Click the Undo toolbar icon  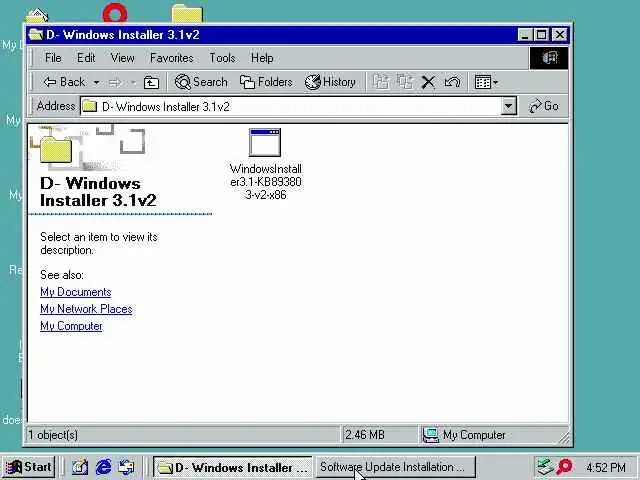pos(452,82)
